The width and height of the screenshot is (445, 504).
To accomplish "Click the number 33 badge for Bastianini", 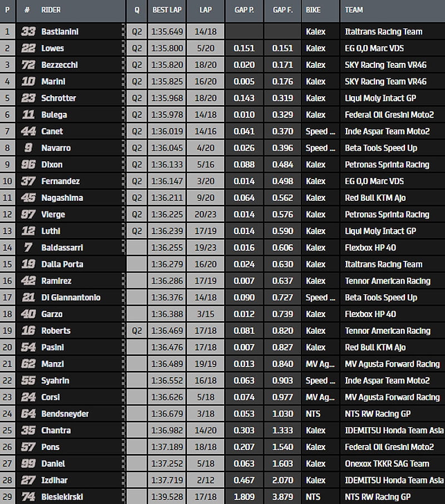I will pyautogui.click(x=28, y=32).
